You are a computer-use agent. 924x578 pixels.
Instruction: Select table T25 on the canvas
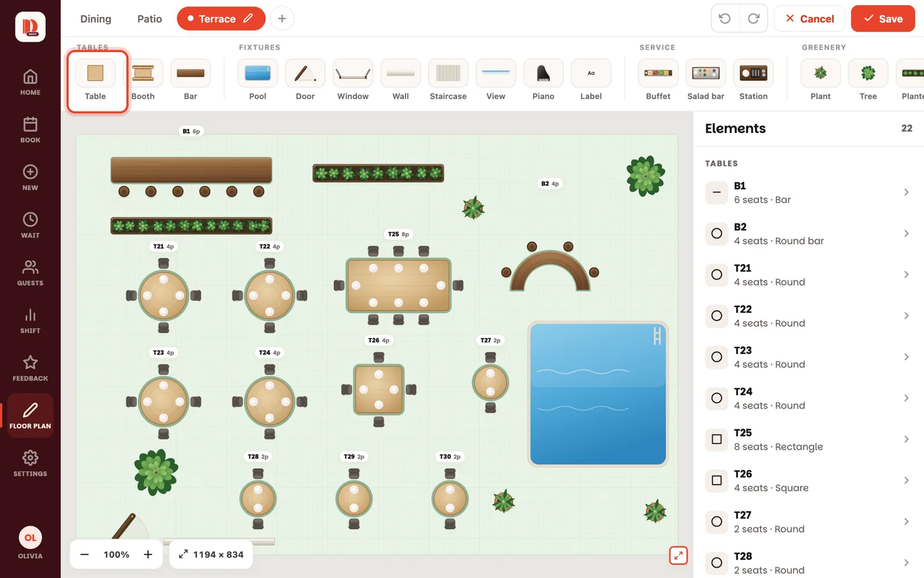(x=398, y=285)
